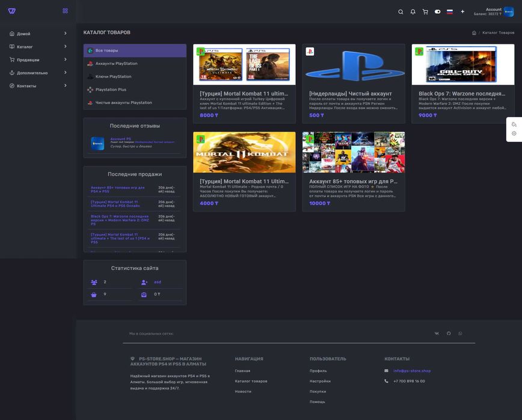Open Главная footer link
Image resolution: width=522 pixels, height=420 pixels.
tap(242, 371)
